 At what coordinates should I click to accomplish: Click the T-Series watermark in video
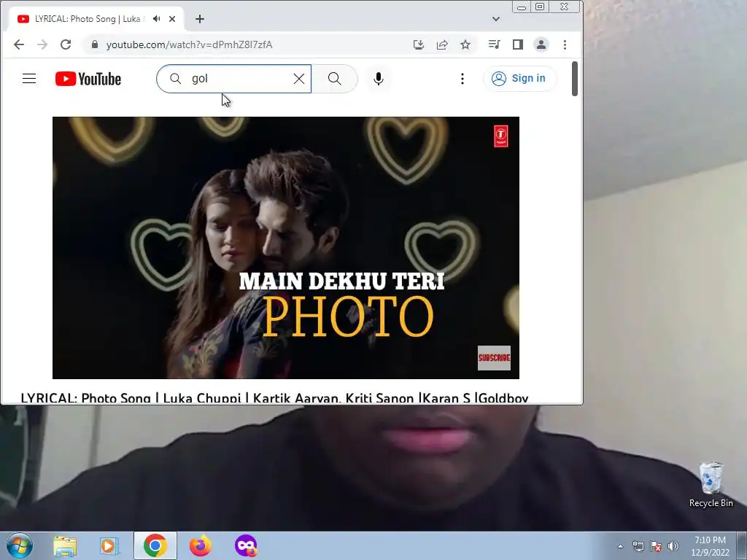pos(500,136)
